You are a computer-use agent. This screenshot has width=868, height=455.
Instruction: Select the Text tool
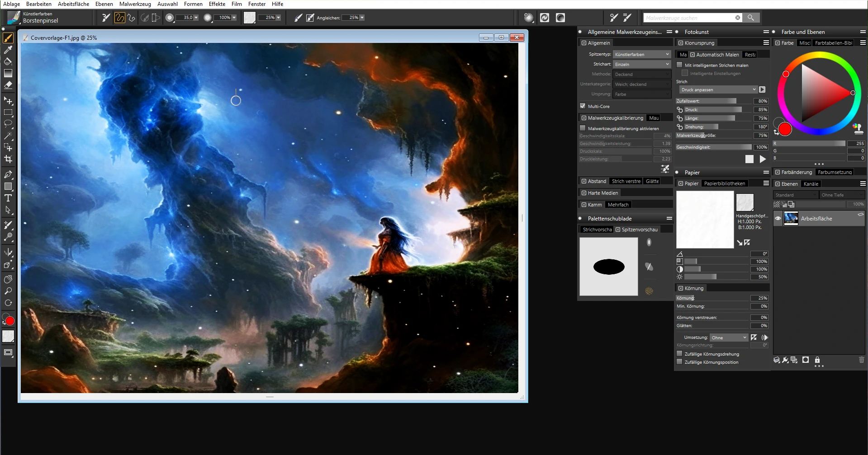(8, 198)
